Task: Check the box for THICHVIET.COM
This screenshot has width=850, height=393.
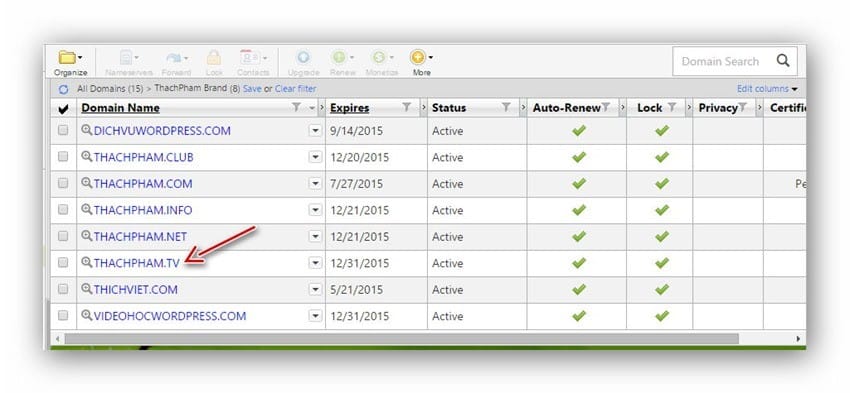Action: pyautogui.click(x=63, y=289)
